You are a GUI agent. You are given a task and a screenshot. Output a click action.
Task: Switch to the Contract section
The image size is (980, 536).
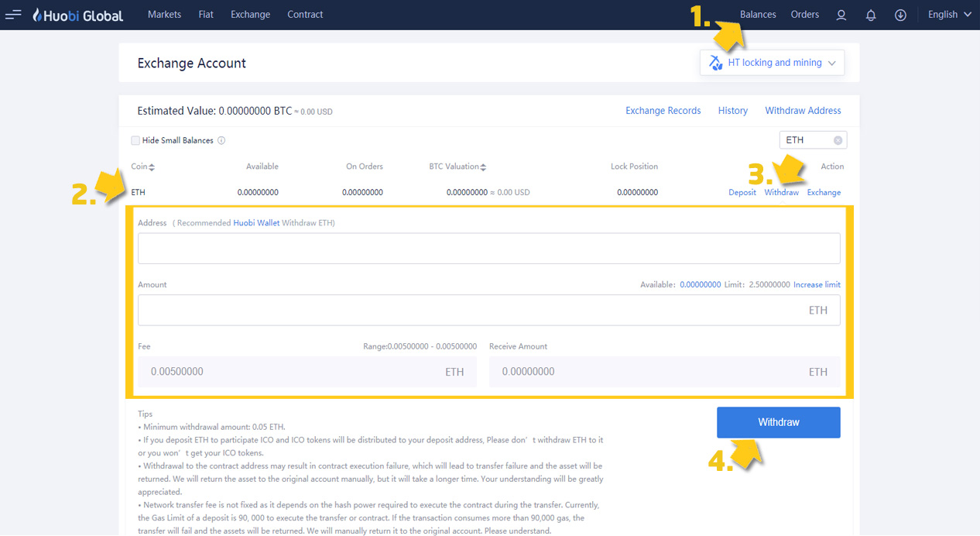(x=305, y=14)
